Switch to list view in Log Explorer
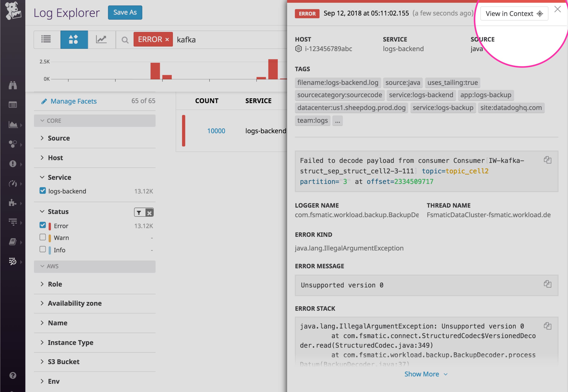This screenshot has width=568, height=392. point(46,39)
